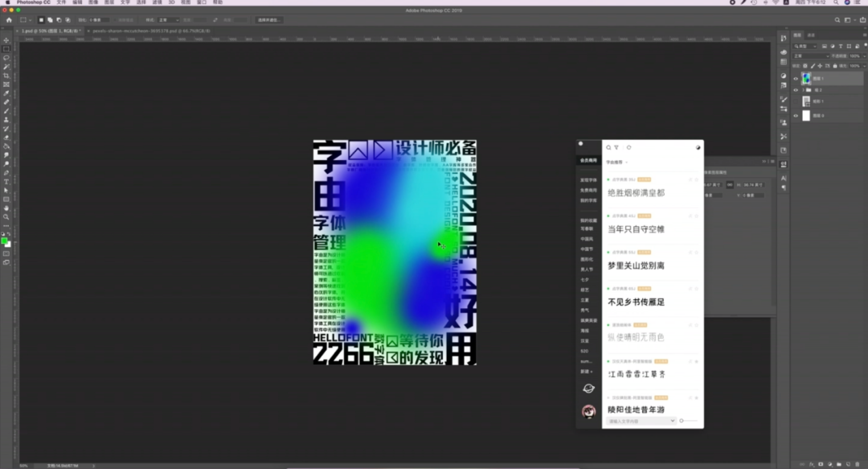
Task: Open History panel icon in collapsed dock
Action: click(x=784, y=39)
